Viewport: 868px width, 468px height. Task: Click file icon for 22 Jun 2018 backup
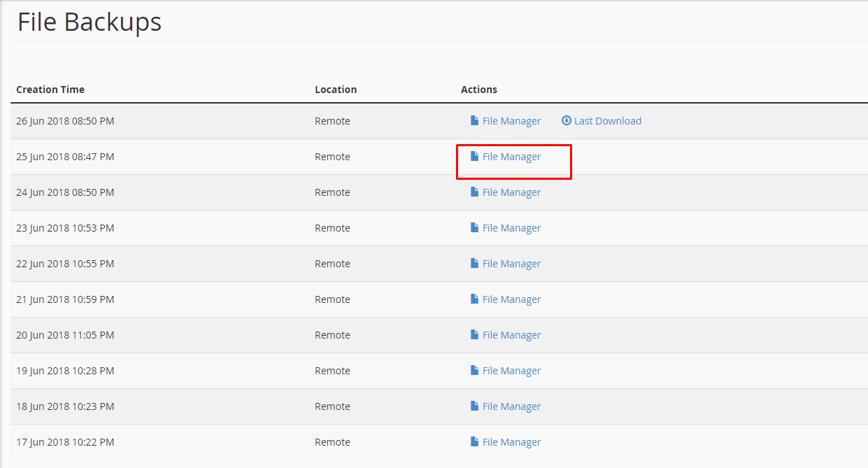[x=474, y=264]
